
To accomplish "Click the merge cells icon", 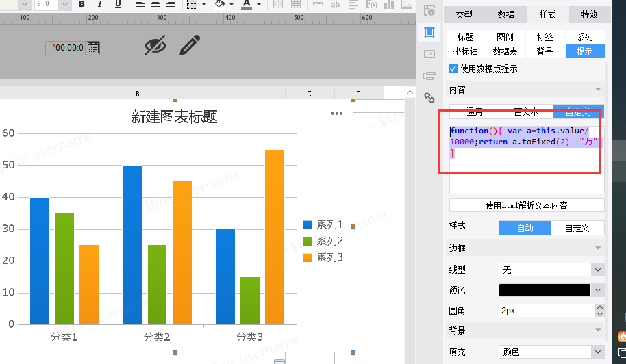I will tap(278, 4).
